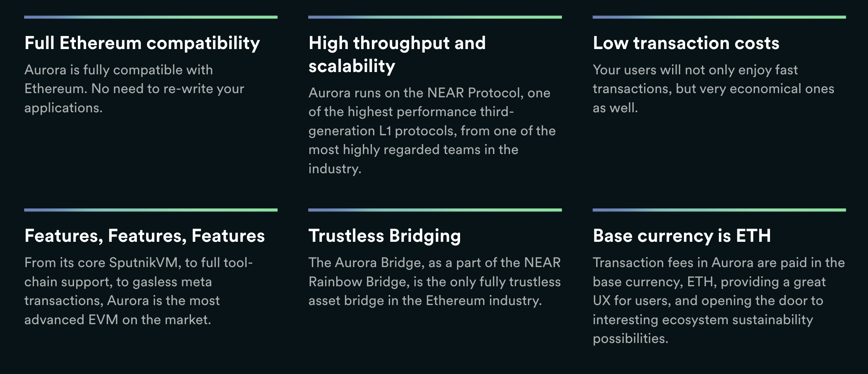Image resolution: width=868 pixels, height=374 pixels.
Task: Click the Base currency is ETH heading
Action: [682, 236]
